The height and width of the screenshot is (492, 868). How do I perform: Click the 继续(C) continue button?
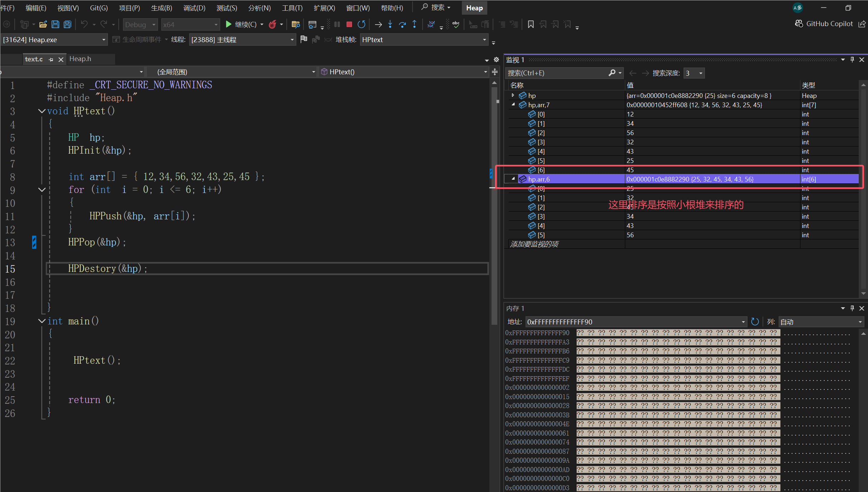[242, 24]
